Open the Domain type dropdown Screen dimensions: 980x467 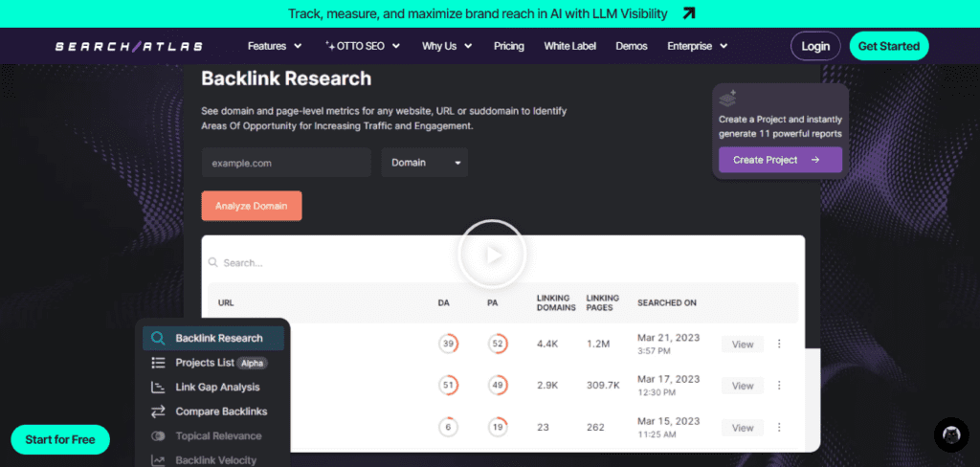pyautogui.click(x=424, y=163)
